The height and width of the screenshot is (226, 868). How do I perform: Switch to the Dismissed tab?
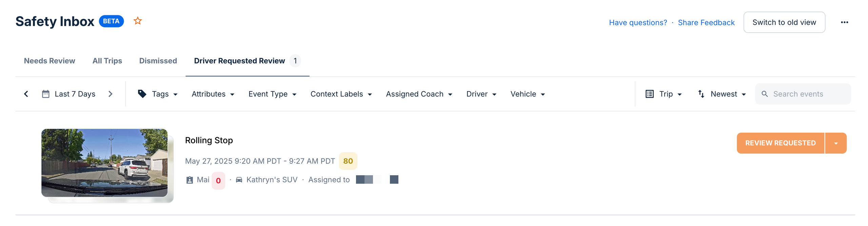click(x=158, y=61)
